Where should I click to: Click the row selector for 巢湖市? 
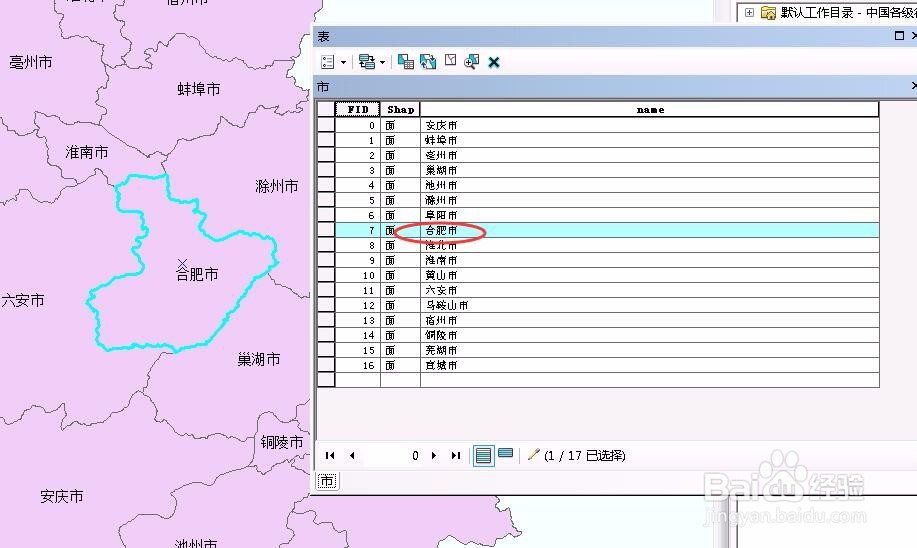tap(326, 170)
